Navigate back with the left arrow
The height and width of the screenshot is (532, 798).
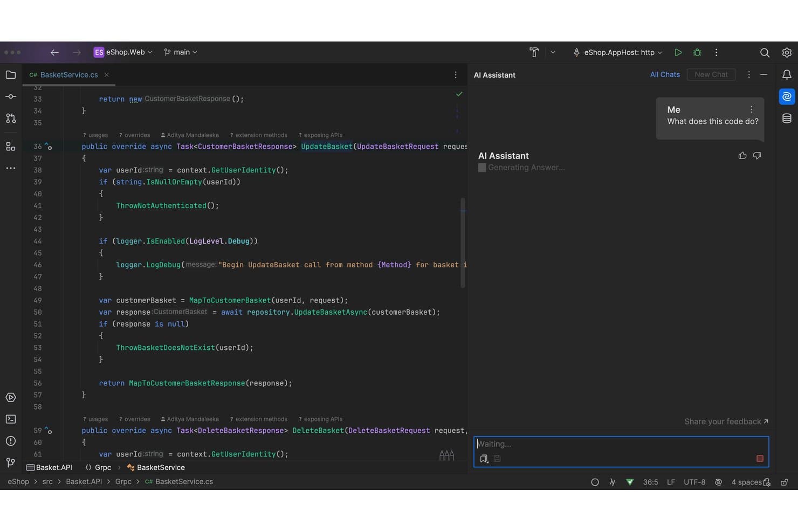54,52
